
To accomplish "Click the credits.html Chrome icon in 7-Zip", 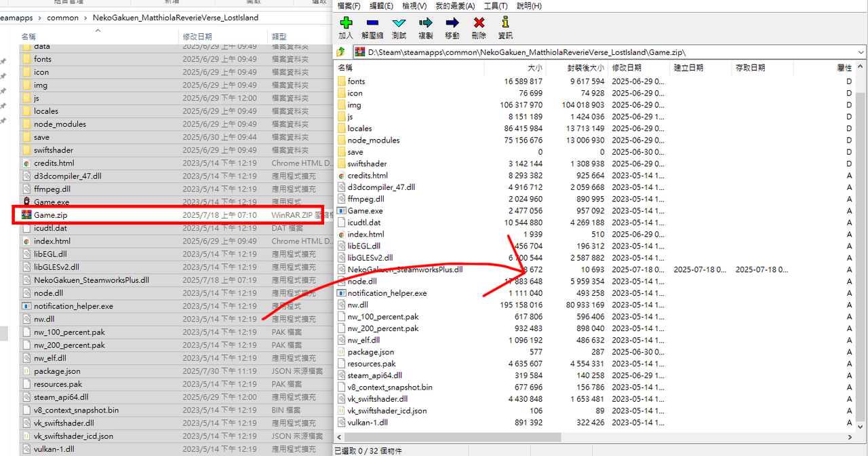I will 341,175.
